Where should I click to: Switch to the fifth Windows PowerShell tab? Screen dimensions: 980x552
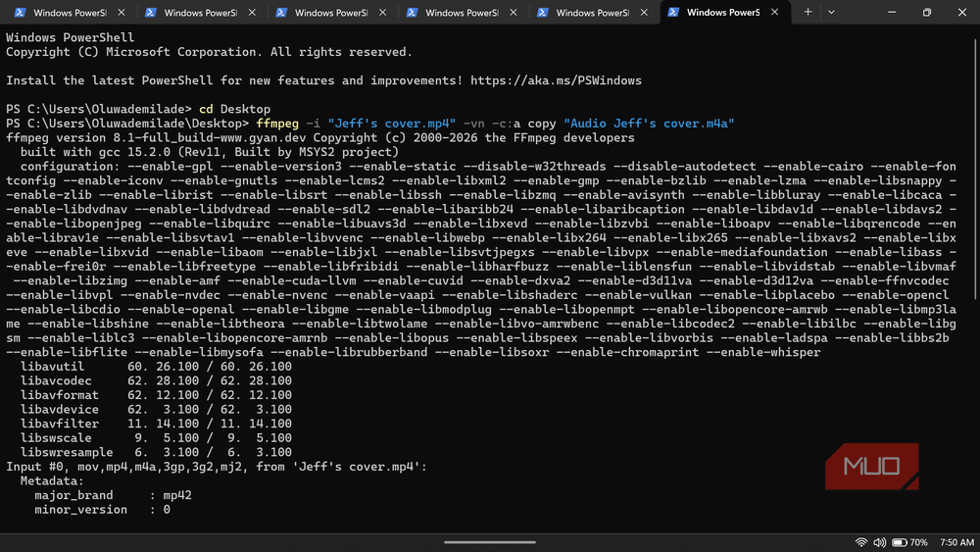coord(592,13)
